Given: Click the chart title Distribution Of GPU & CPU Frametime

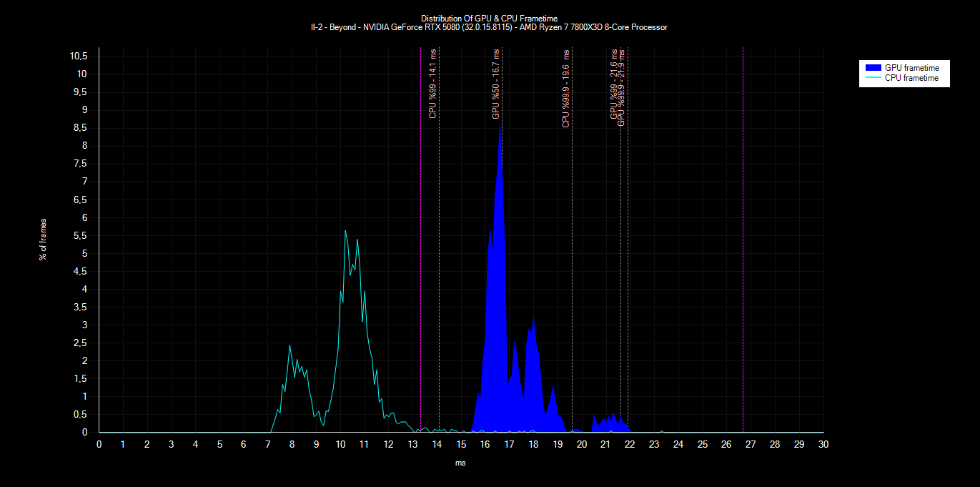Looking at the screenshot, I should point(489,18).
